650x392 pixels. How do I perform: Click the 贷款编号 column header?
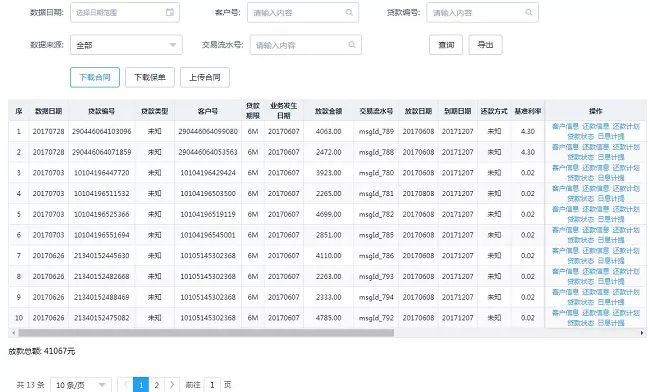coord(102,111)
